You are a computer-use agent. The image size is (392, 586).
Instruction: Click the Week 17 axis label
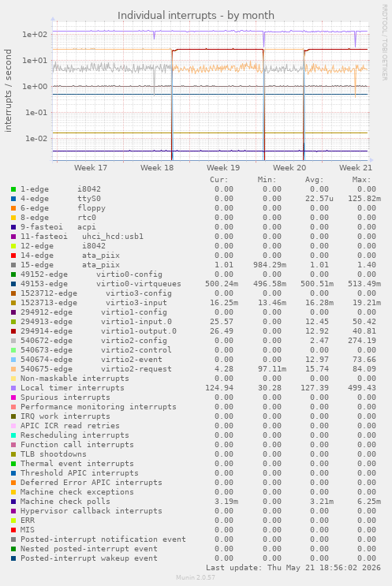pyautogui.click(x=91, y=168)
